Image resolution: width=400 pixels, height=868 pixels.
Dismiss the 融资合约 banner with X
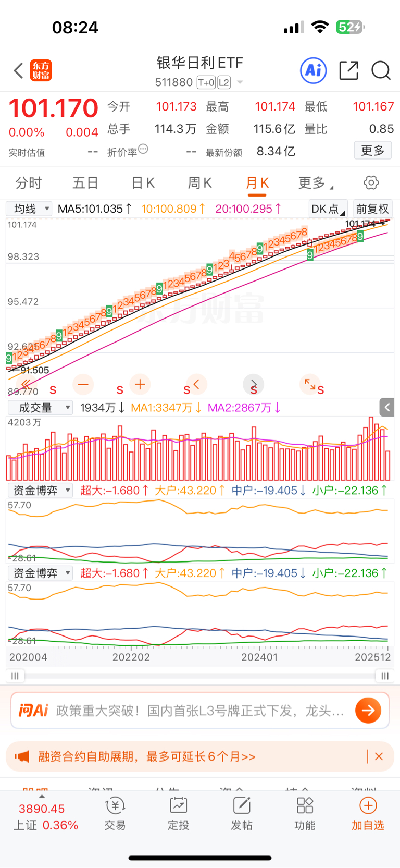(379, 756)
